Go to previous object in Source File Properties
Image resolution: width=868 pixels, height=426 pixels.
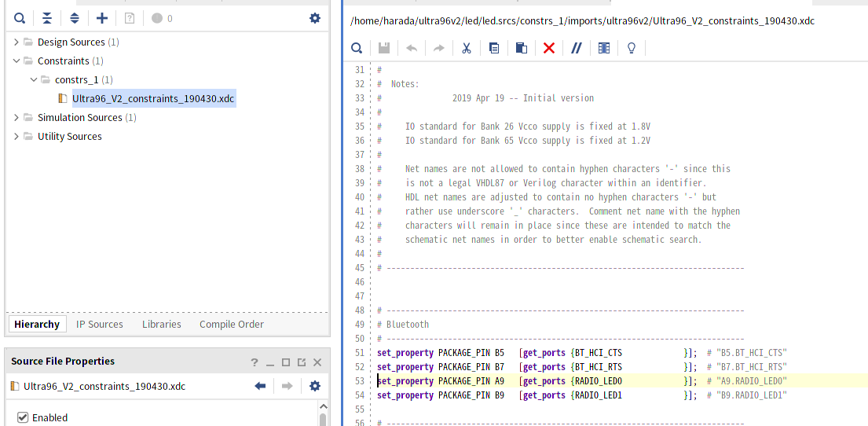(260, 386)
